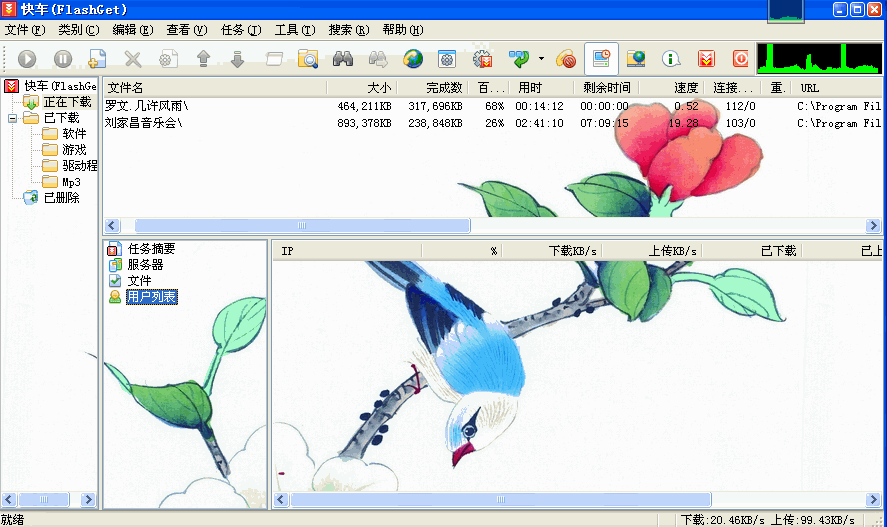
Task: Click the Pause download toolbar button
Action: click(62, 59)
